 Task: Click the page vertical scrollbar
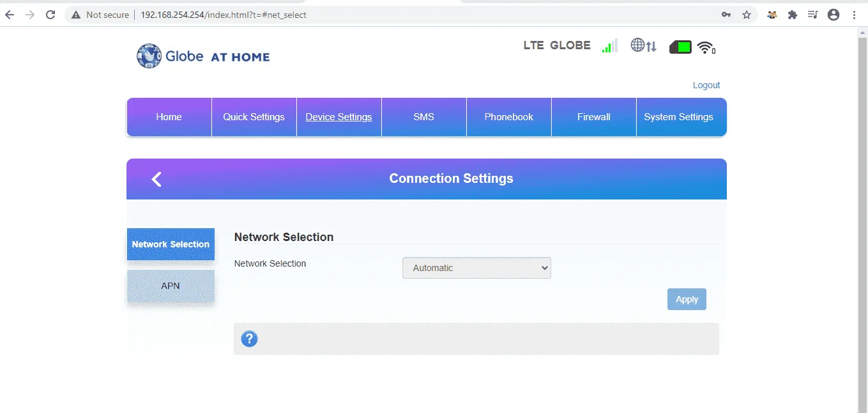pos(863,221)
